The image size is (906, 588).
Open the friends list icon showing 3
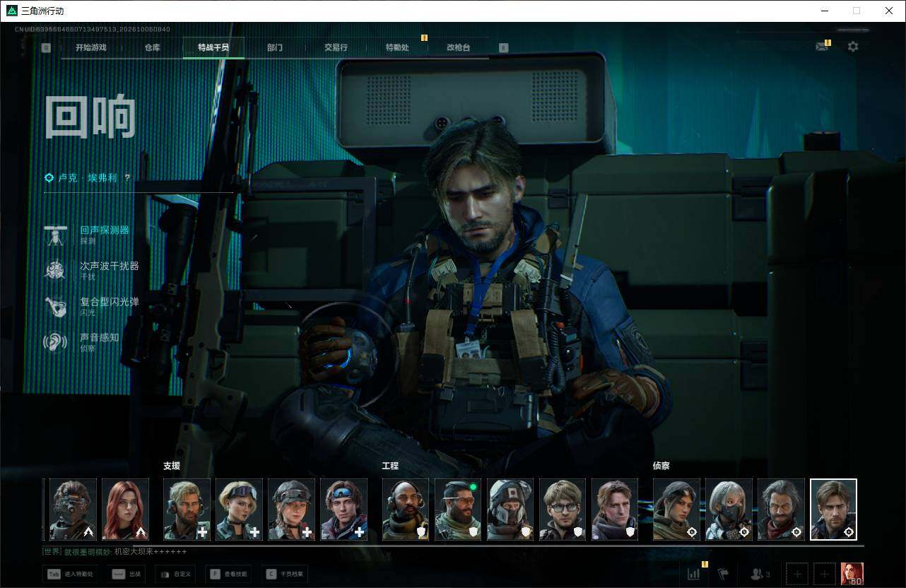tap(760, 575)
